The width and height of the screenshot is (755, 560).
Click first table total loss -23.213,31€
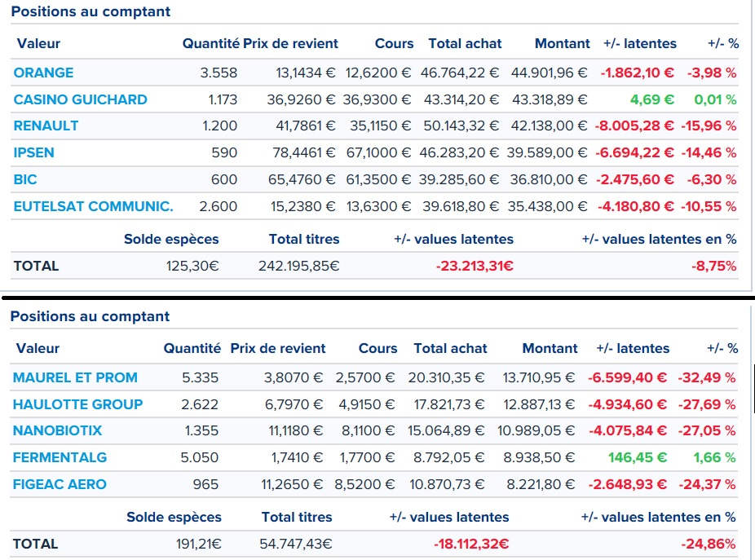tap(475, 266)
